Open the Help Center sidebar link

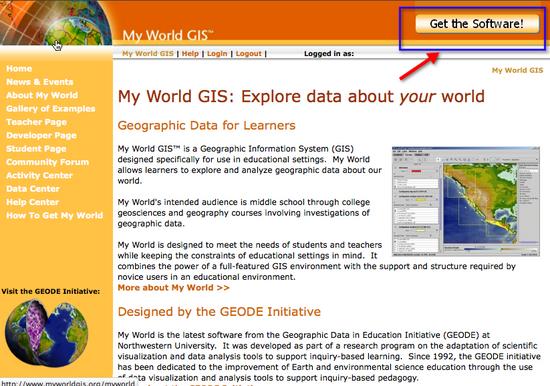(32, 202)
